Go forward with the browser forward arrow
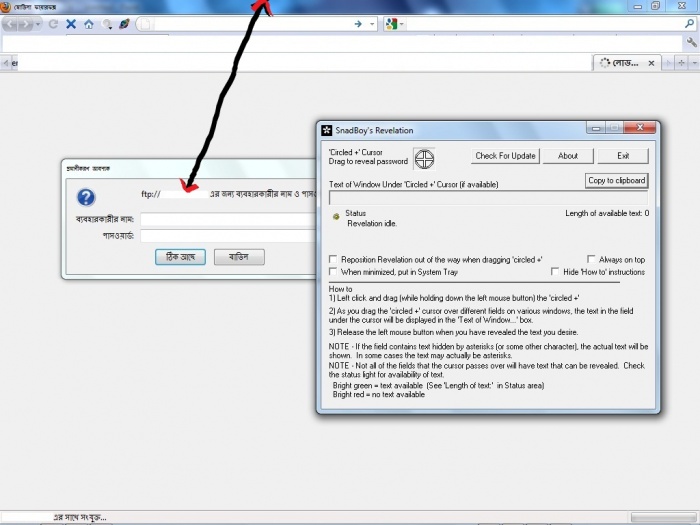 coord(25,24)
